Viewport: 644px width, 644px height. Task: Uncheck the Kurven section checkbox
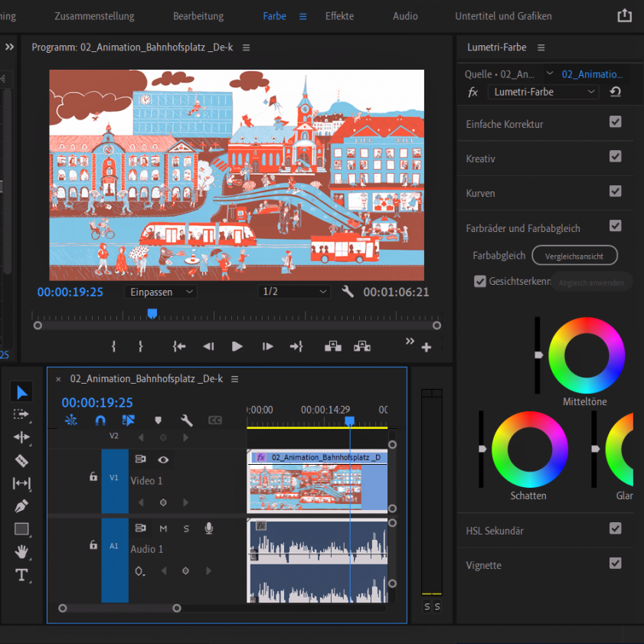(615, 191)
